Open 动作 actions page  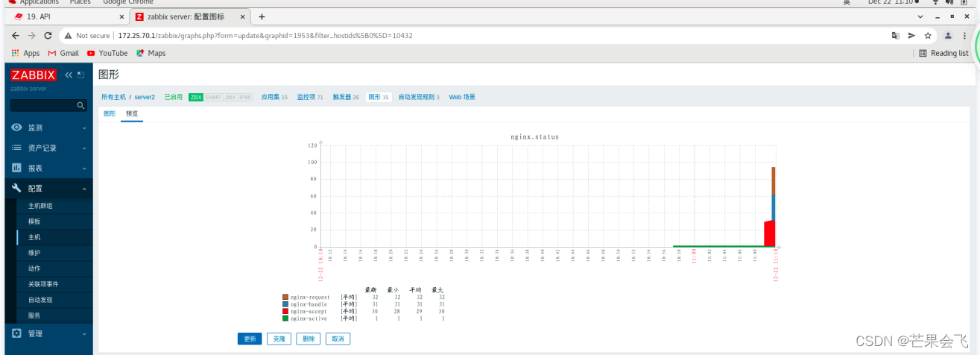[x=34, y=268]
